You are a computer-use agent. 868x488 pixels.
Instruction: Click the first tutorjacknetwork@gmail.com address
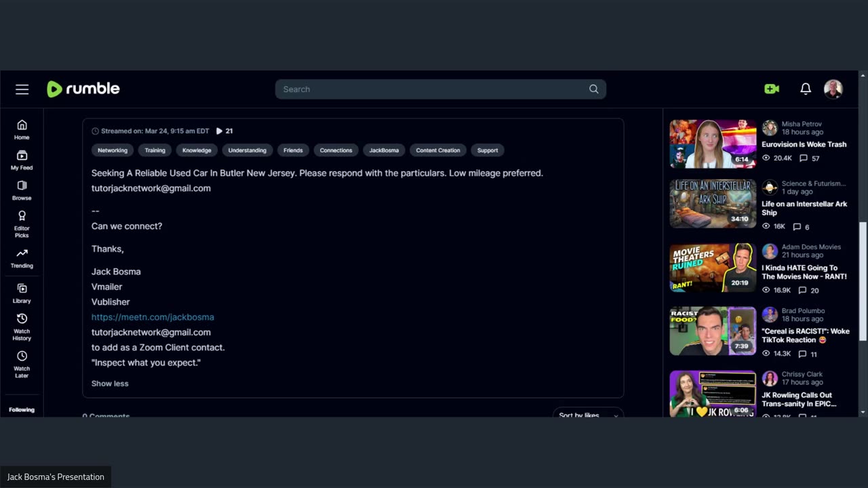(151, 188)
